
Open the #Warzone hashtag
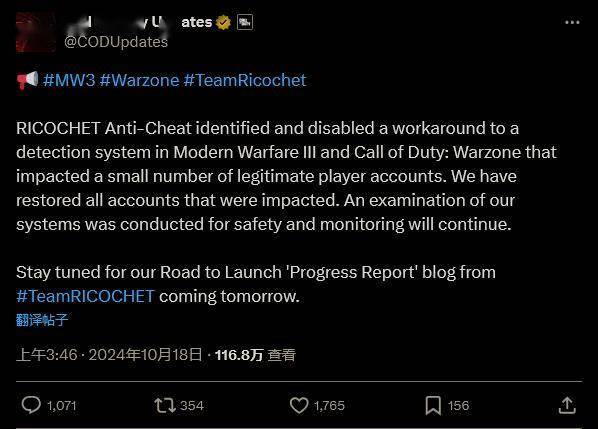coord(139,80)
